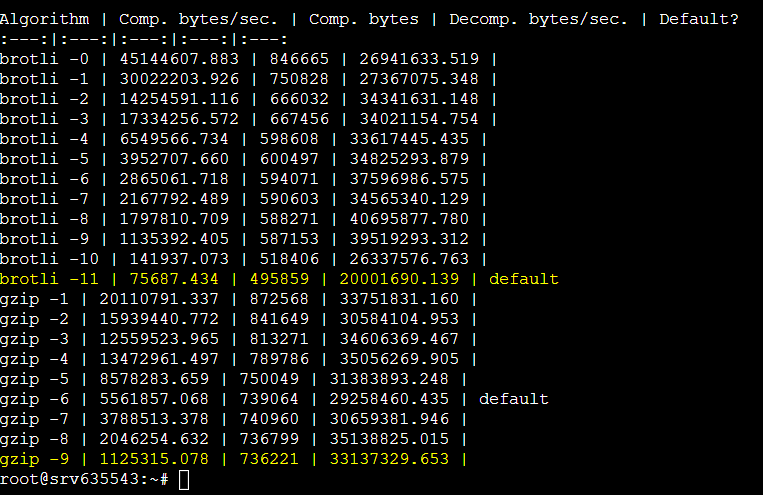
Task: Click the value 518406
Action: [289, 259]
